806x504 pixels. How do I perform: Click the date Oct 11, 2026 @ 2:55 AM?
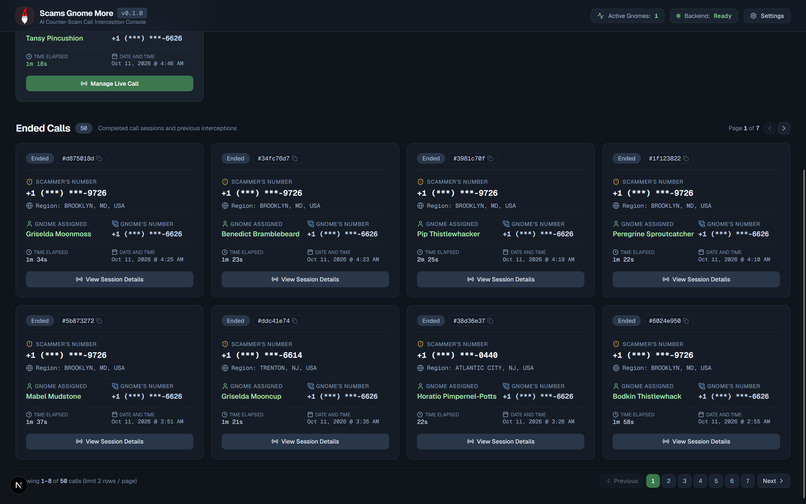click(734, 422)
